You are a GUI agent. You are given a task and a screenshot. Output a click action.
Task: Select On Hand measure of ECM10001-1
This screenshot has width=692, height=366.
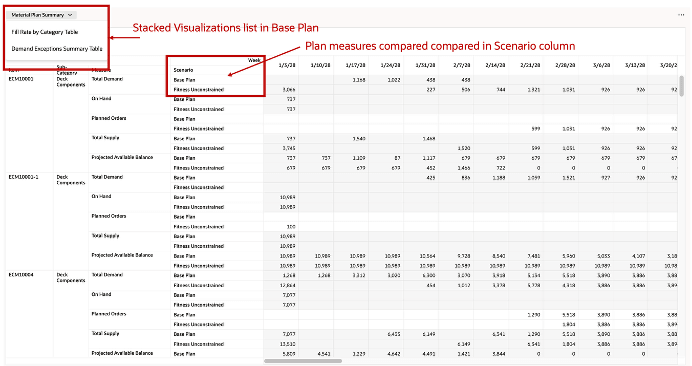click(101, 196)
